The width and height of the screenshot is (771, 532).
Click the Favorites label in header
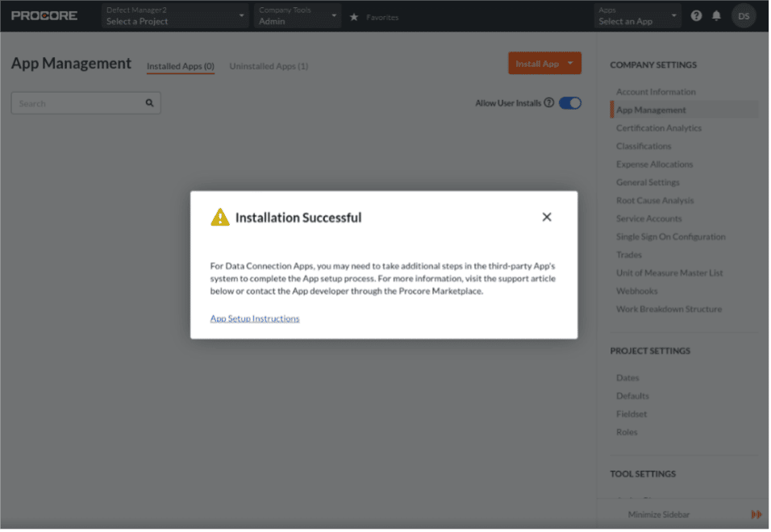pyautogui.click(x=383, y=17)
